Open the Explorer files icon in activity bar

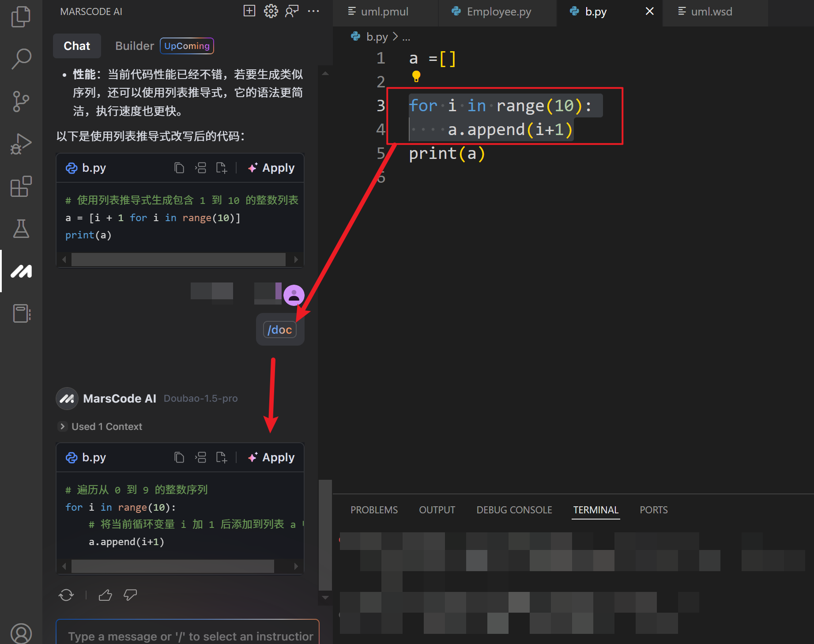21,17
